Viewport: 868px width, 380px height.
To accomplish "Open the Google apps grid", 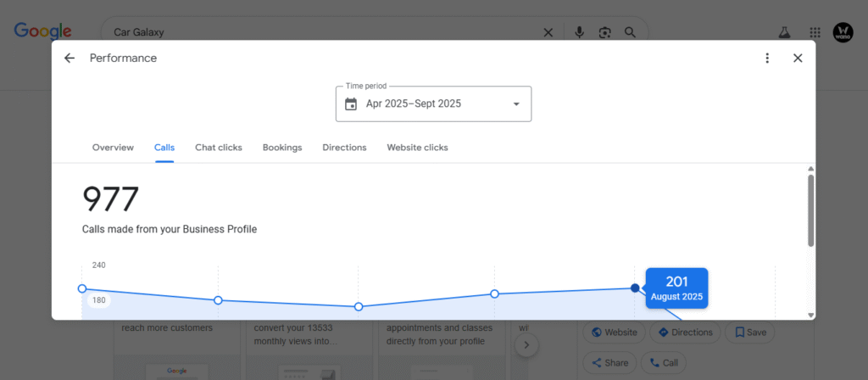I will click(x=815, y=32).
